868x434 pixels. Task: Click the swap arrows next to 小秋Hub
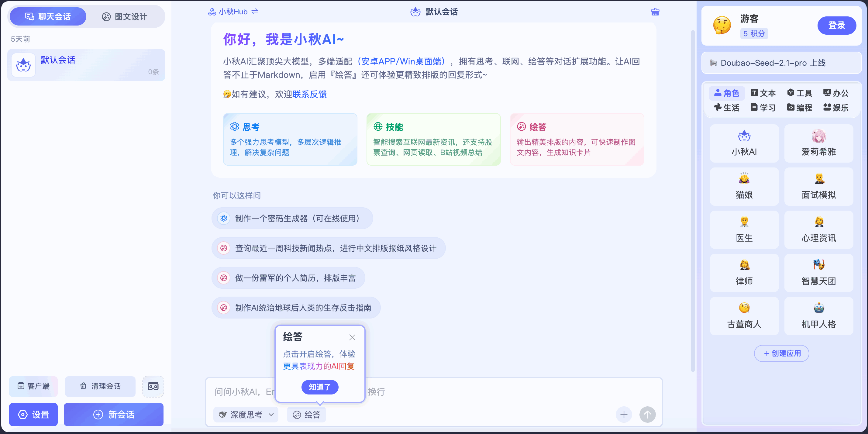point(255,12)
